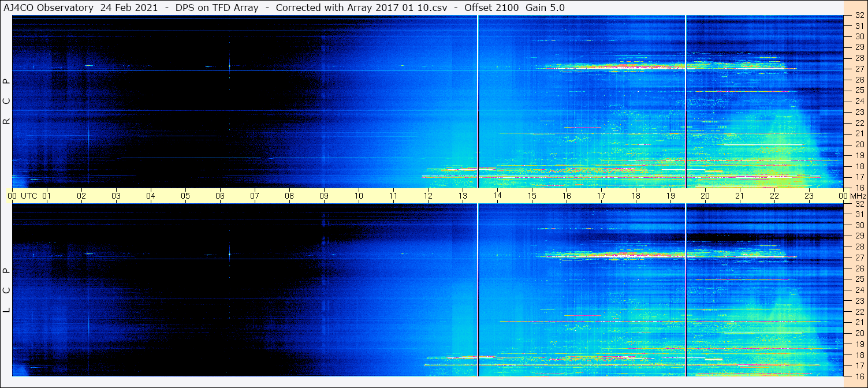The width and height of the screenshot is (868, 388).
Task: Click the 21 hour label on time axis
Action: 740,196
